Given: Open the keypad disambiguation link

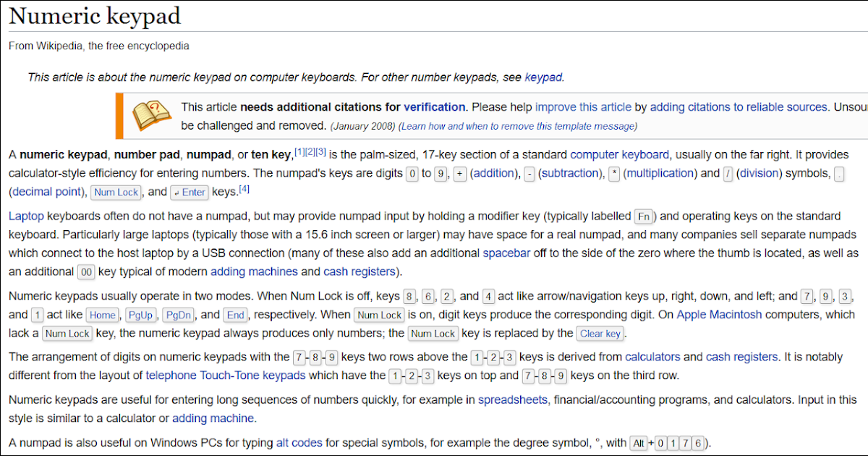Looking at the screenshot, I should pyautogui.click(x=544, y=77).
